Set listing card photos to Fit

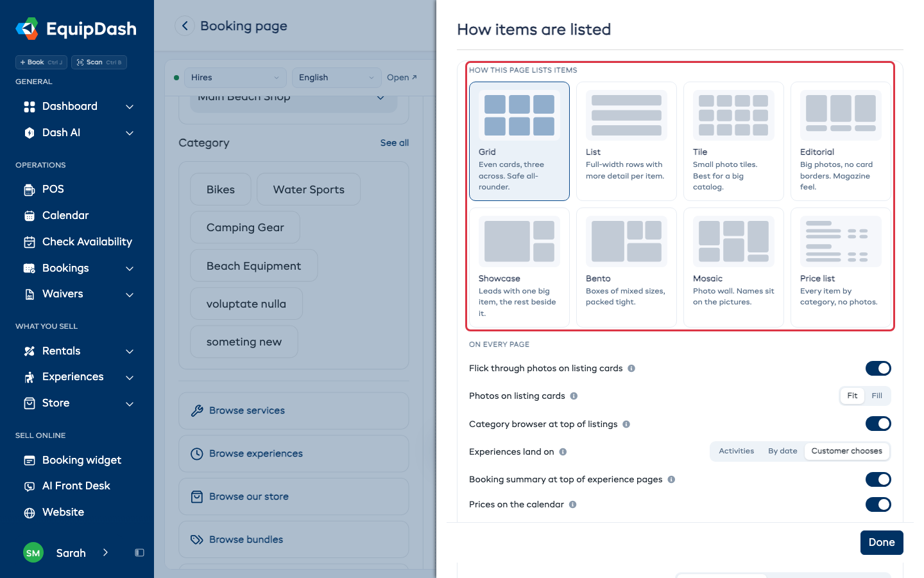pos(852,396)
